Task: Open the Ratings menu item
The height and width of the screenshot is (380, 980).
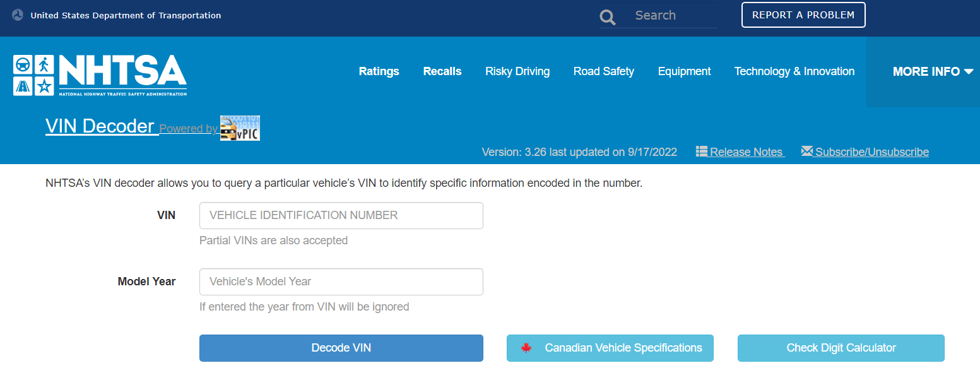Action: point(379,71)
